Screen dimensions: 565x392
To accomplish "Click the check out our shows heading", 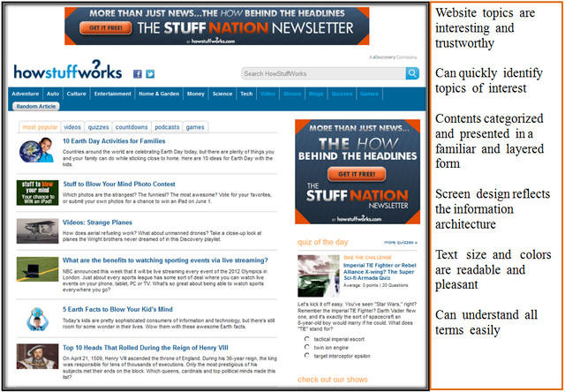I will coord(333,380).
